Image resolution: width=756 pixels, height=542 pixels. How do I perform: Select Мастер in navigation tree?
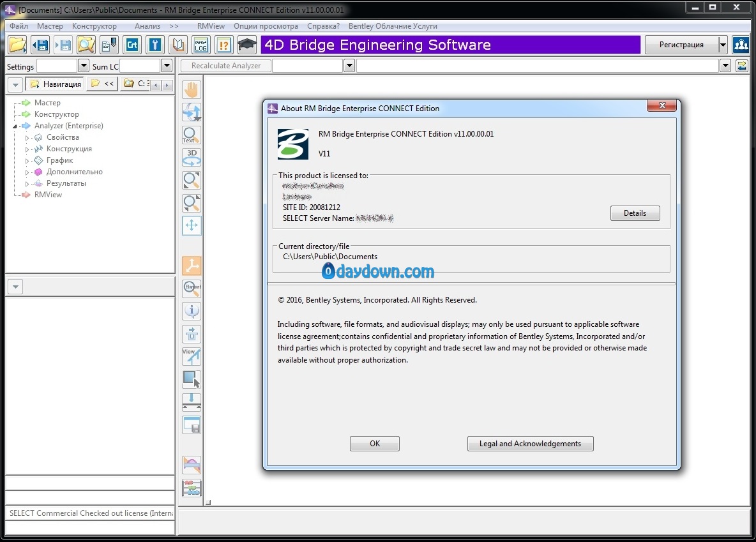(x=47, y=103)
